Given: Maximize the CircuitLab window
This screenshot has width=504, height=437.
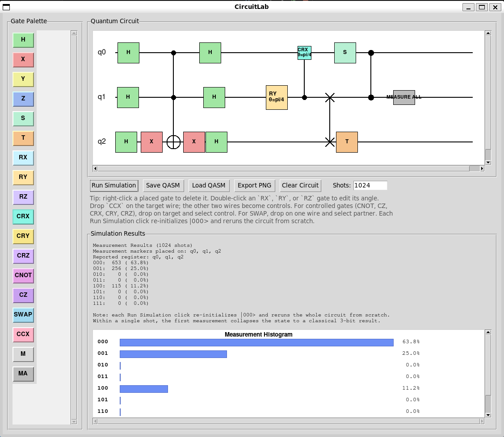Looking at the screenshot, I should point(482,7).
